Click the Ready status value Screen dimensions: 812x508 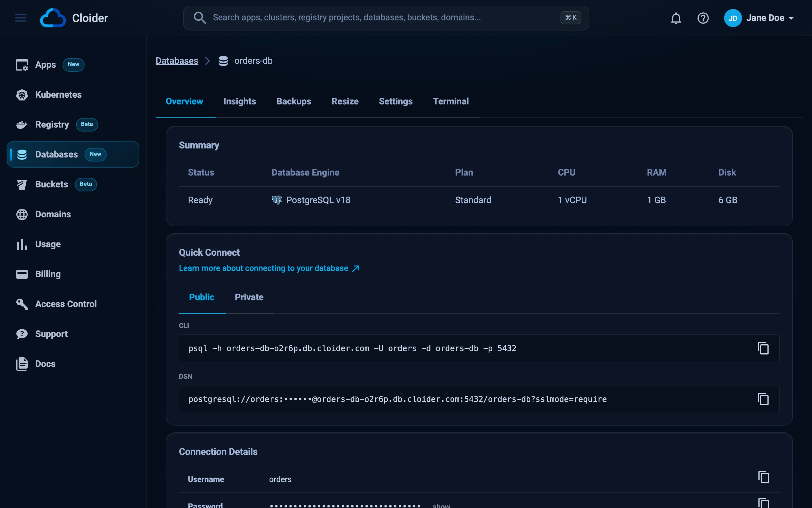point(200,200)
